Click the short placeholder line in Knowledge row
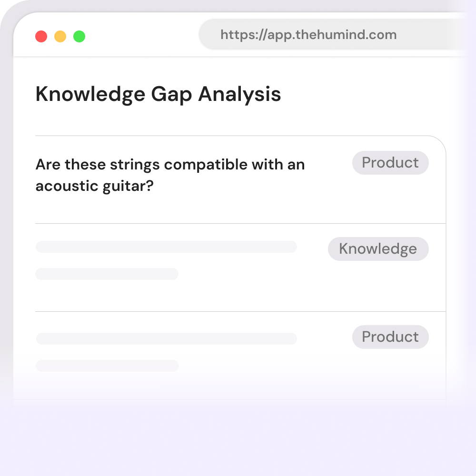Image resolution: width=476 pixels, height=476 pixels. tap(107, 274)
